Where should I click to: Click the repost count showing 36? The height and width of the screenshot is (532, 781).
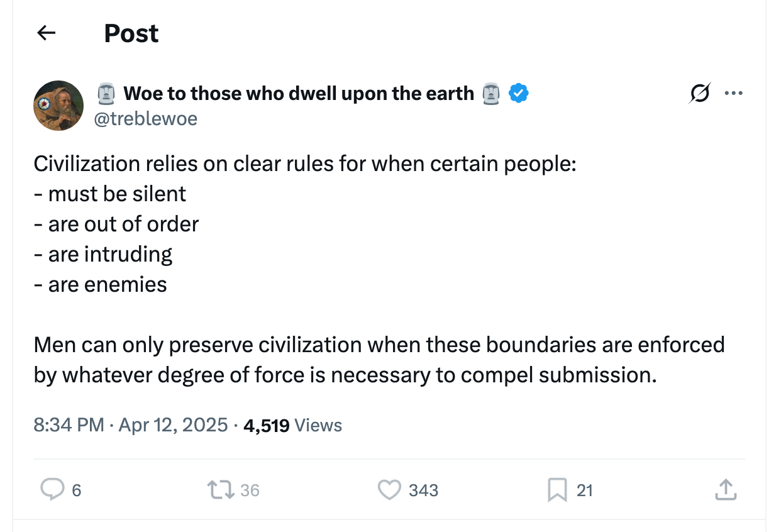pos(248,489)
